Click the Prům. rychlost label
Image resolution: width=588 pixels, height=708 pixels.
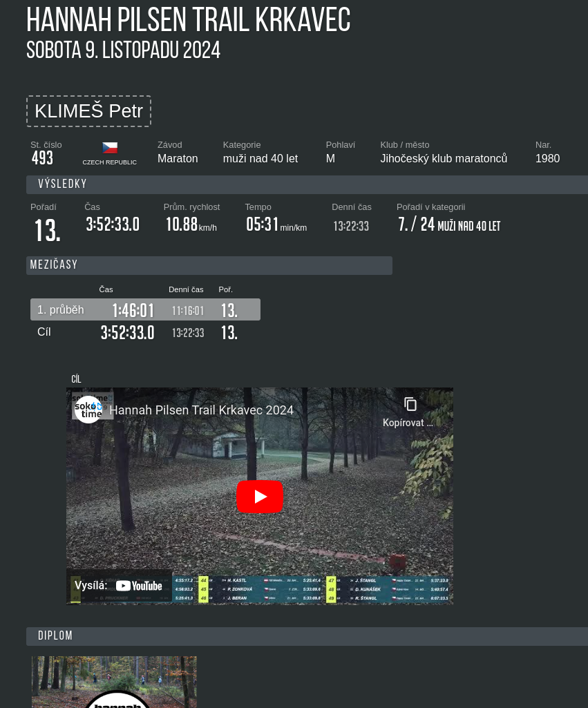click(x=191, y=207)
